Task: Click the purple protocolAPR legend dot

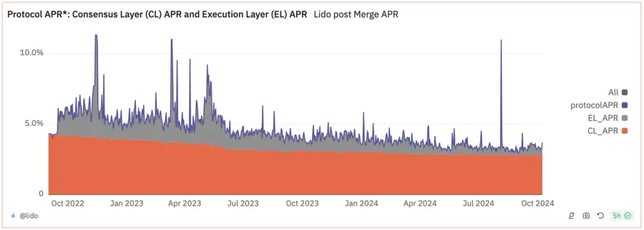Action: (625, 105)
